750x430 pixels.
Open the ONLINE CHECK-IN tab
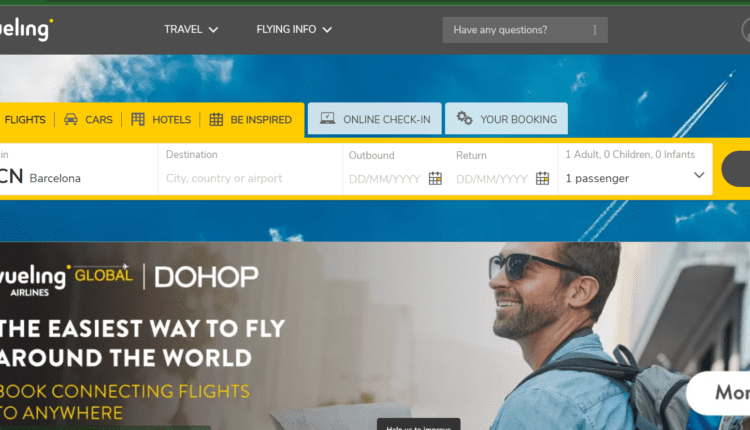[375, 119]
